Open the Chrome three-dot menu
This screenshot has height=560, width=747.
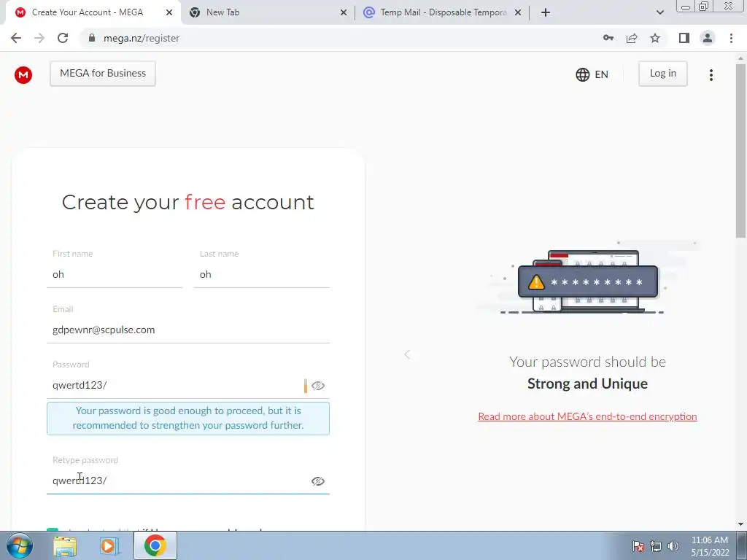(x=731, y=38)
